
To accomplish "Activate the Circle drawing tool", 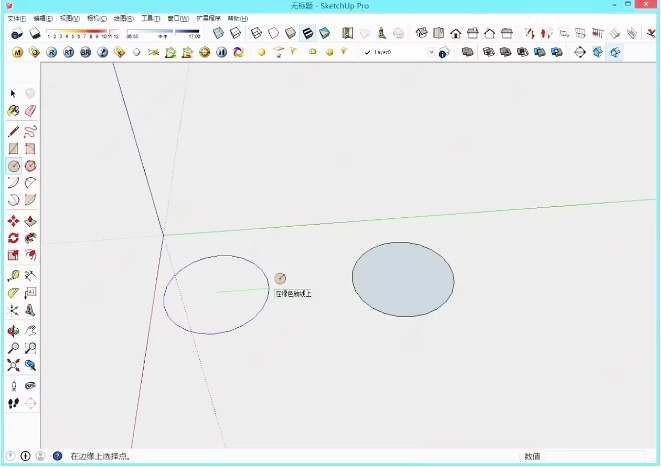I will (13, 166).
